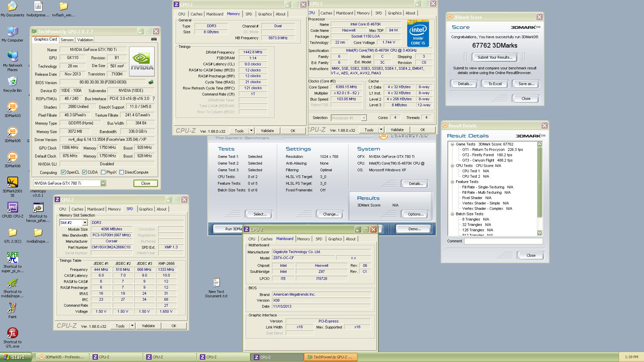The width and height of the screenshot is (644, 362).
Task: Toggle OpenCL checkbox in GPU-Z
Action: [x=63, y=172]
